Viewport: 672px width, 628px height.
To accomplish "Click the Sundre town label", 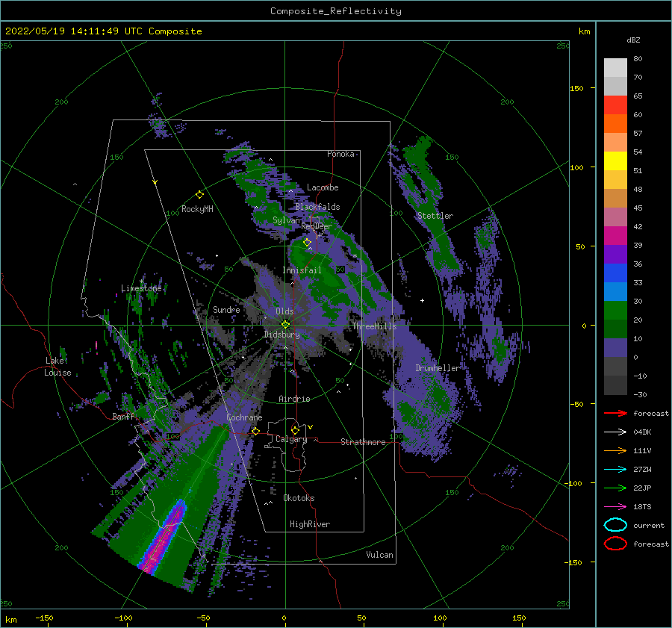I will [226, 310].
